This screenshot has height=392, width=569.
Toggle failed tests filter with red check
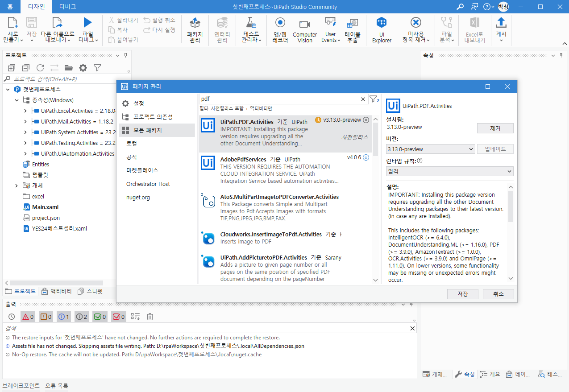point(118,317)
